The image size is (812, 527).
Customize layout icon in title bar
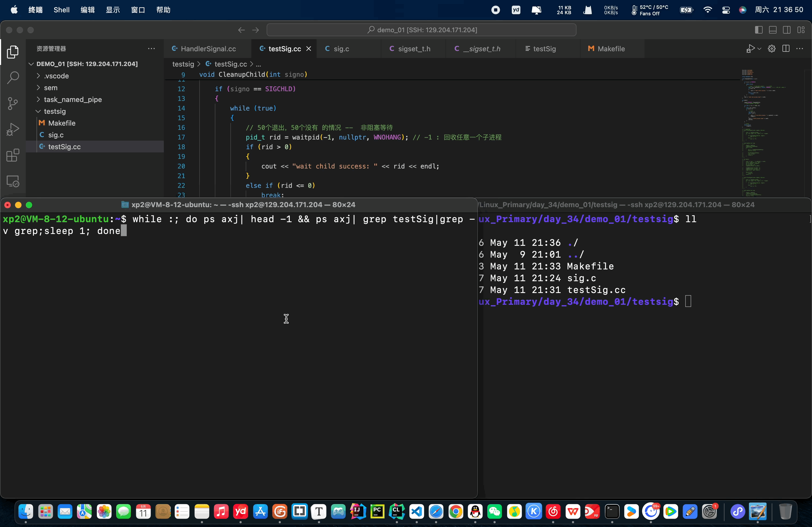(x=801, y=30)
